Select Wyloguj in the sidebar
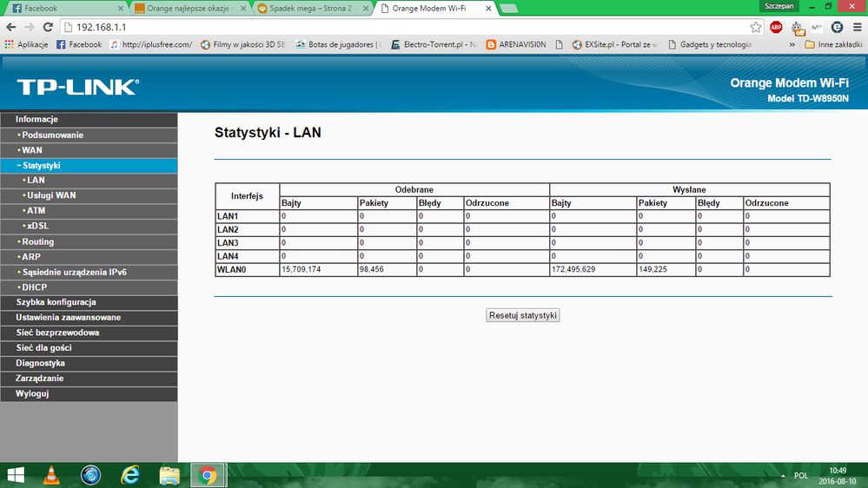 tap(32, 393)
